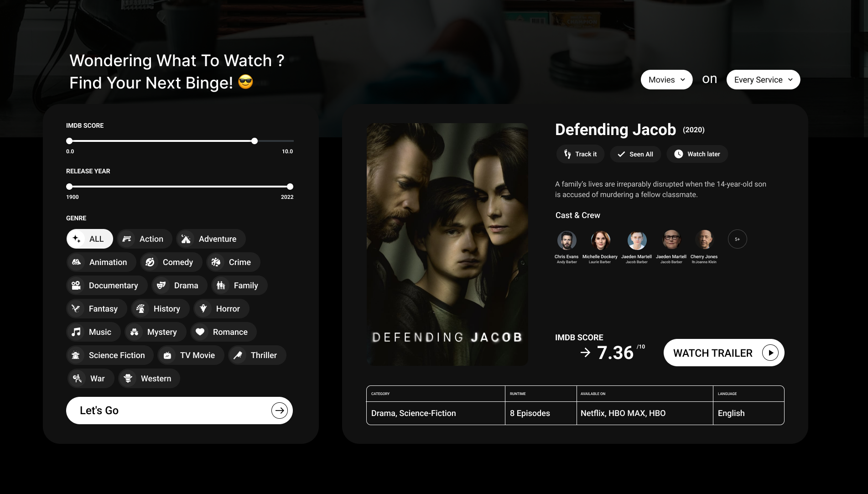Toggle the Documentary genre filter

tap(107, 286)
